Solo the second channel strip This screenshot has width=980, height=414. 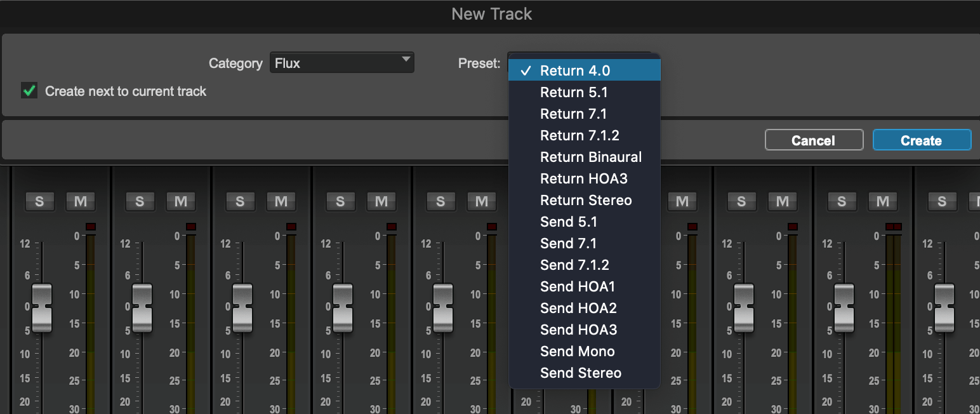point(140,201)
